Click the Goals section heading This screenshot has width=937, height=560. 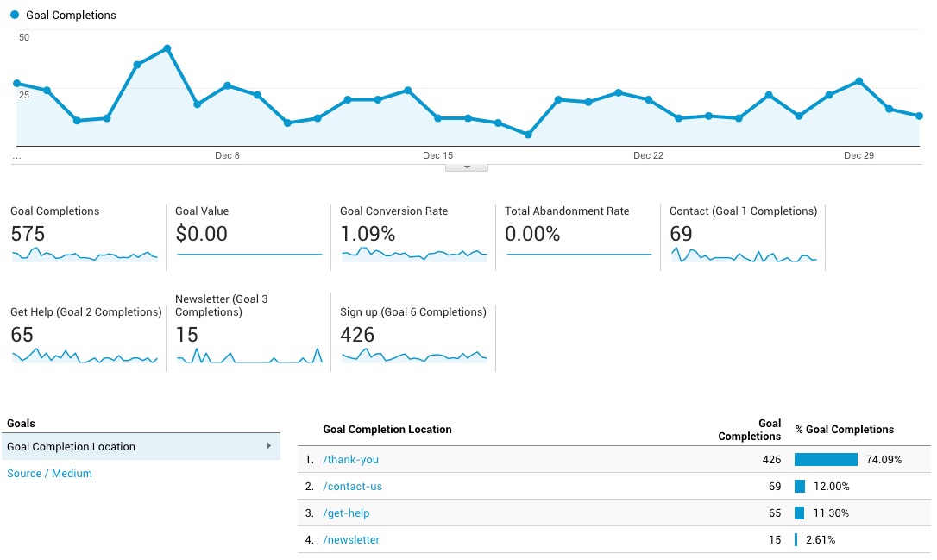tap(21, 423)
